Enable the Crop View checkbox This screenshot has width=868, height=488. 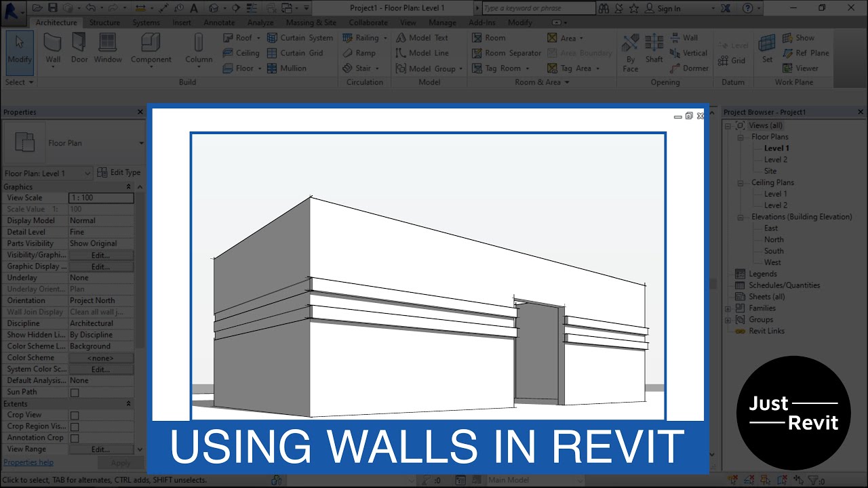(x=75, y=415)
